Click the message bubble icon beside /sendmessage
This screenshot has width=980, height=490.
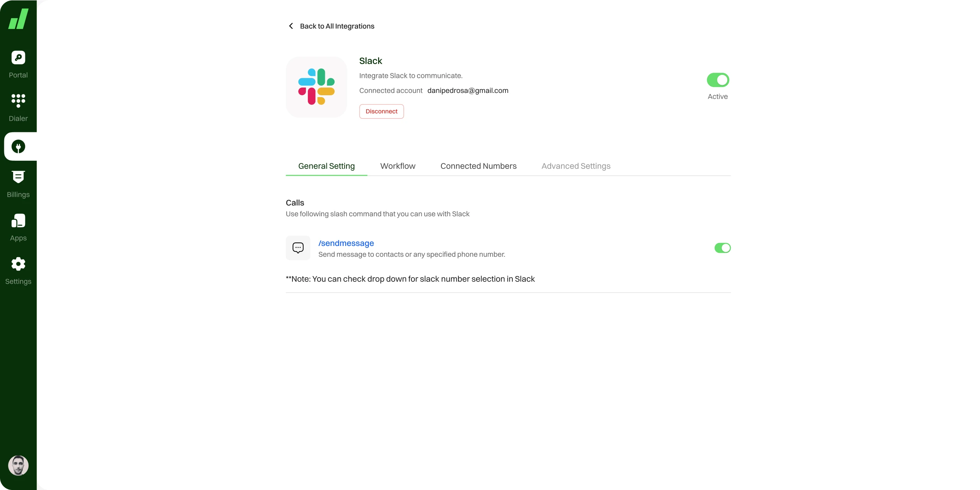click(298, 248)
